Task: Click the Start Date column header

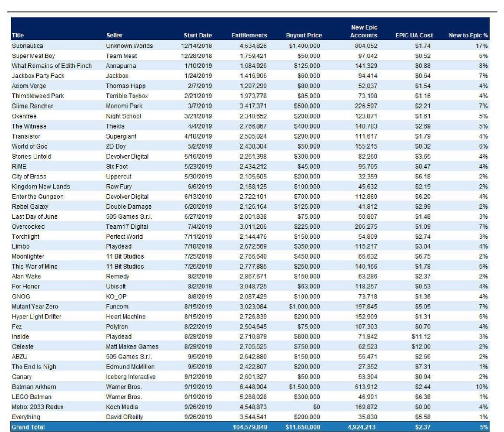Action: point(198,35)
